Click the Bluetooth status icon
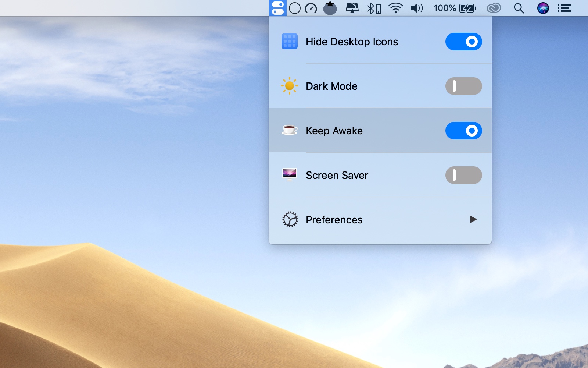 click(x=373, y=8)
